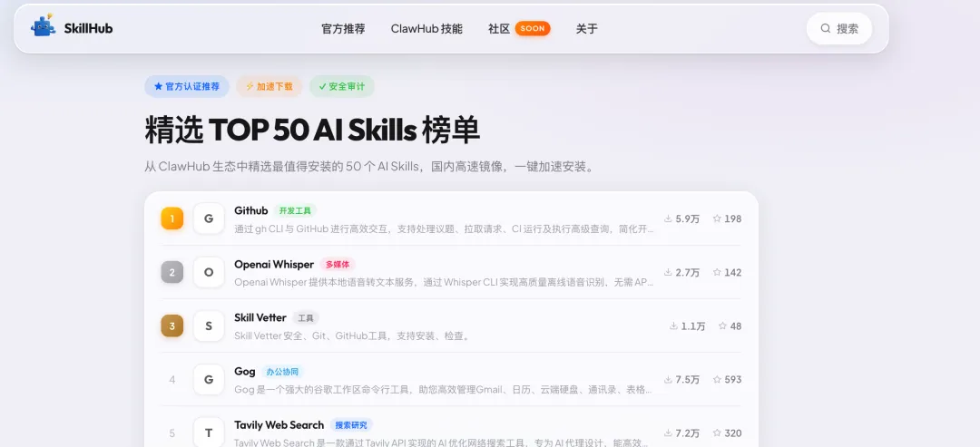Click the gold rank 1 badge
The height and width of the screenshot is (447, 980).
pyautogui.click(x=171, y=219)
